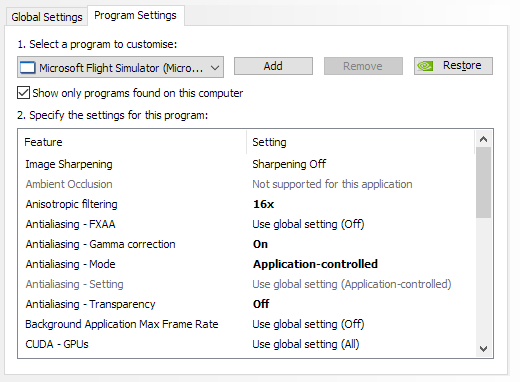Click the program window icon in dropdown

[x=27, y=68]
